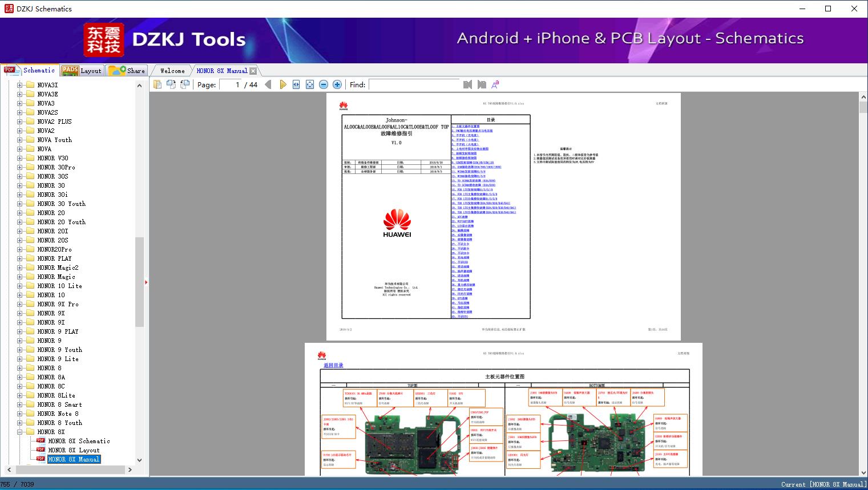Expand the HONOR 20 Youth folder
Image resolution: width=868 pixels, height=490 pixels.
pos(20,222)
